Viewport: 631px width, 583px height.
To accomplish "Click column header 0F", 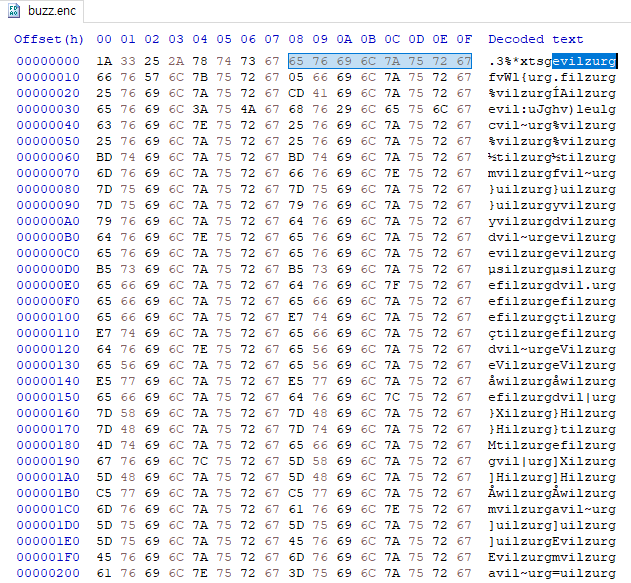I will tap(464, 39).
